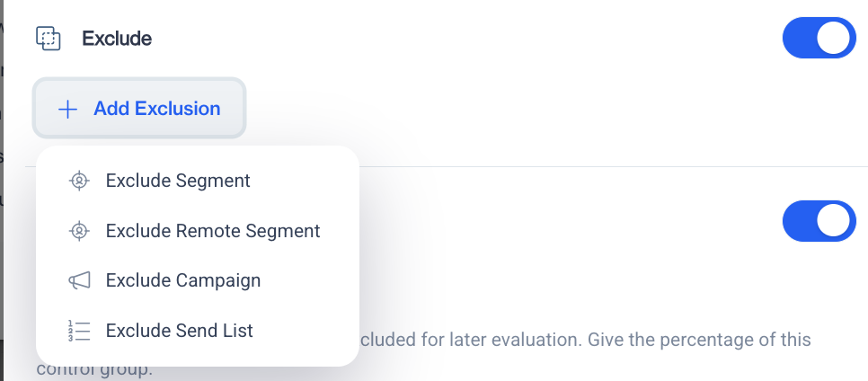Choose Exclude Segment from the menu
Viewport: 868px width, 381px height.
178,181
